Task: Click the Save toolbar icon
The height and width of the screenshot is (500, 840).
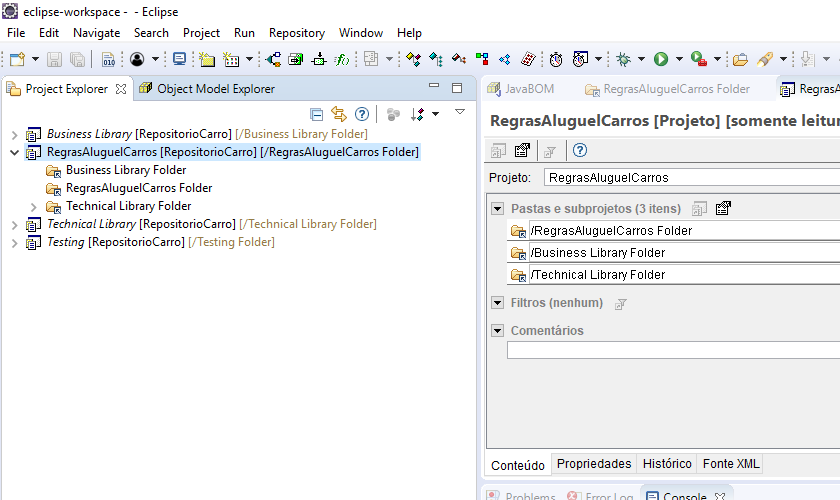Action: tap(54, 59)
